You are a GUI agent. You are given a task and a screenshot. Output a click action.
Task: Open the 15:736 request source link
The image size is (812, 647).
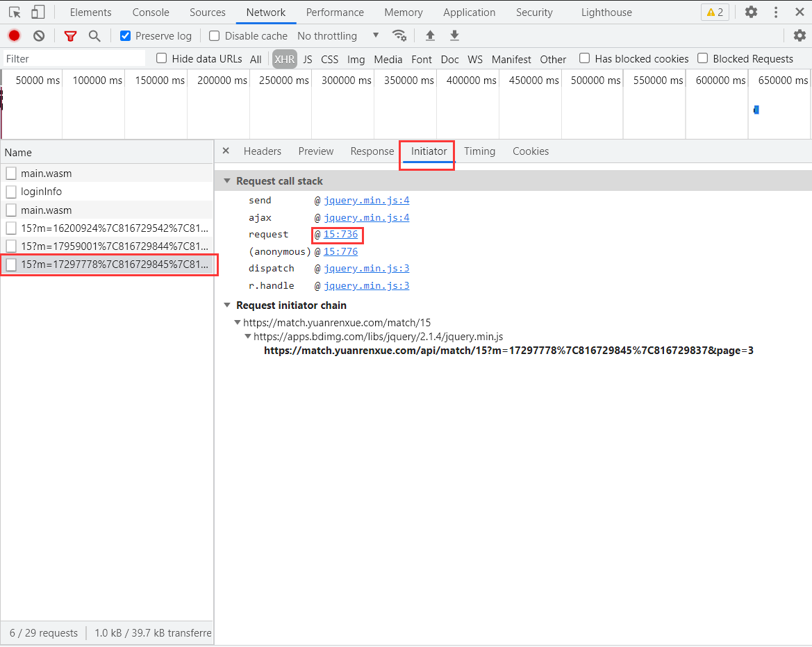340,235
